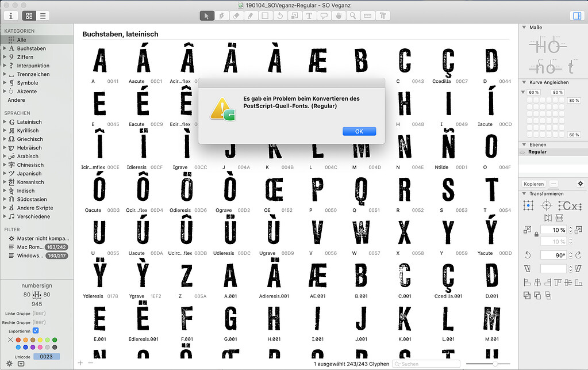Apply the intersect path operation
Viewport: 588px width, 370px height.
pos(548,296)
